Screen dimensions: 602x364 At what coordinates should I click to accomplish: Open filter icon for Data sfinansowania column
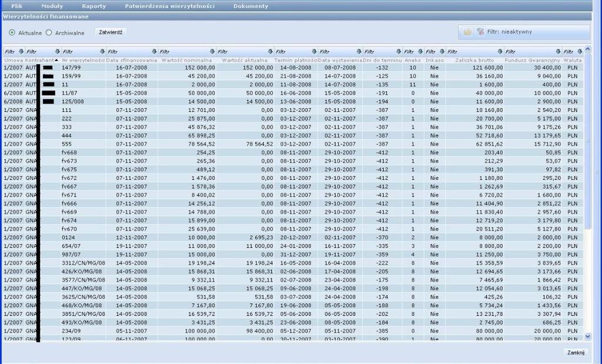point(155,51)
